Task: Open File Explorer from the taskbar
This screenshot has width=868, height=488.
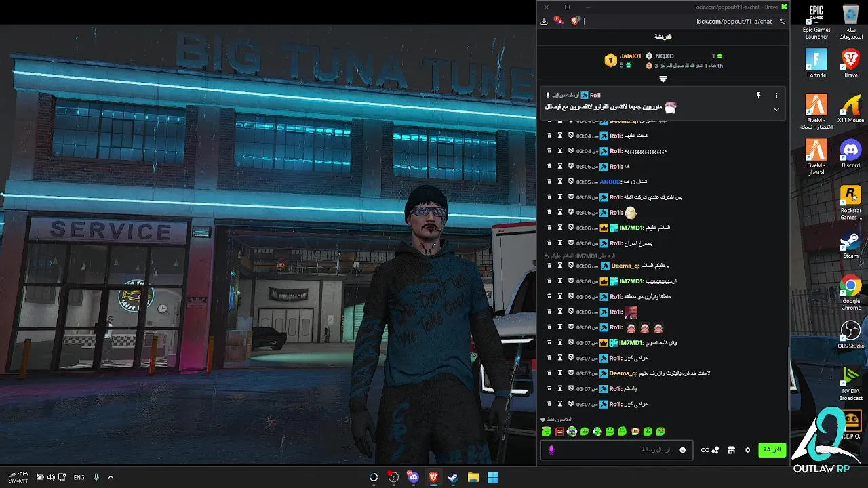Action: point(473,477)
